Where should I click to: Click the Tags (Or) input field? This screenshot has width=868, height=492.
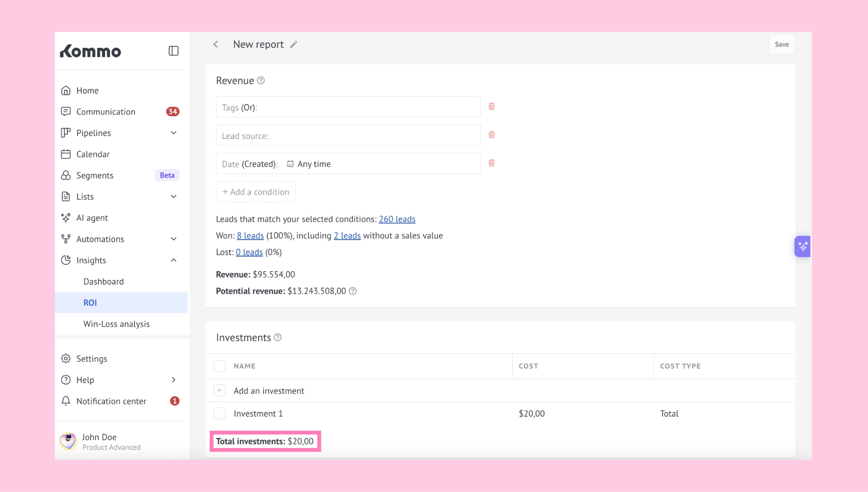click(348, 107)
